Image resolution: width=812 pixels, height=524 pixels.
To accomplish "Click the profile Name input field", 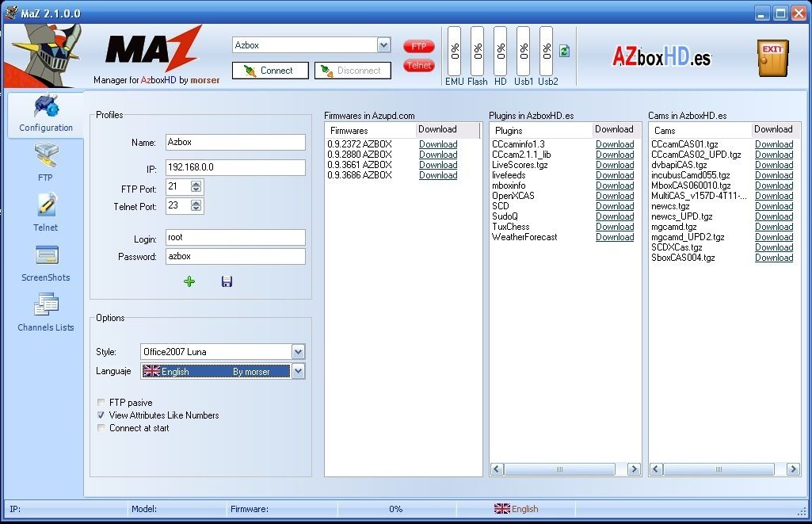I will click(235, 142).
